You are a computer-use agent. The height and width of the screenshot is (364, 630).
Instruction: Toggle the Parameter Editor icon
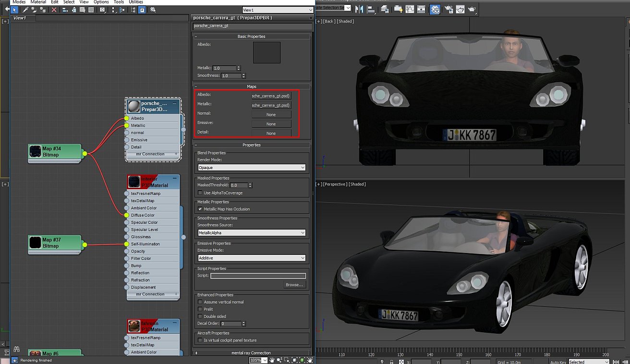(142, 10)
